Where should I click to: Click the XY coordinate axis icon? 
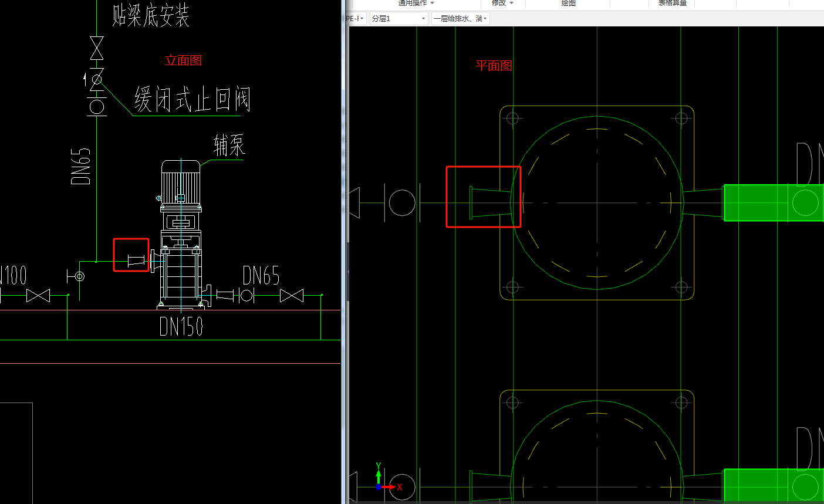click(x=387, y=478)
